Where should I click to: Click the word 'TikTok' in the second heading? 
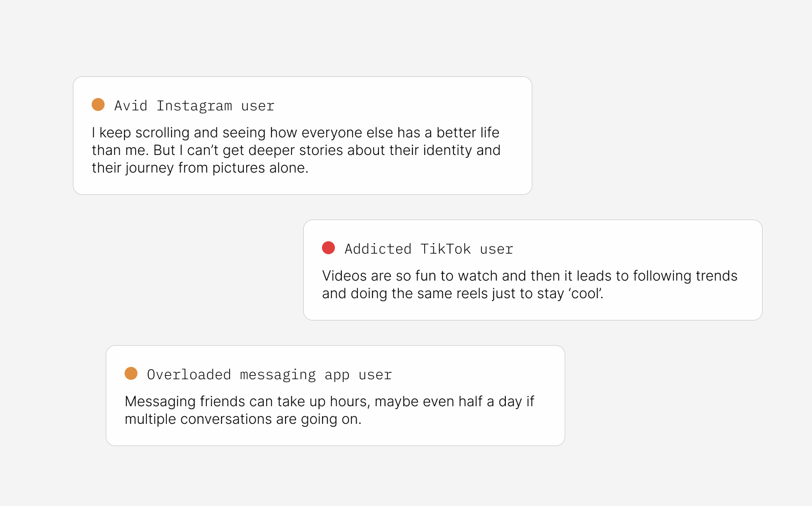pos(445,249)
